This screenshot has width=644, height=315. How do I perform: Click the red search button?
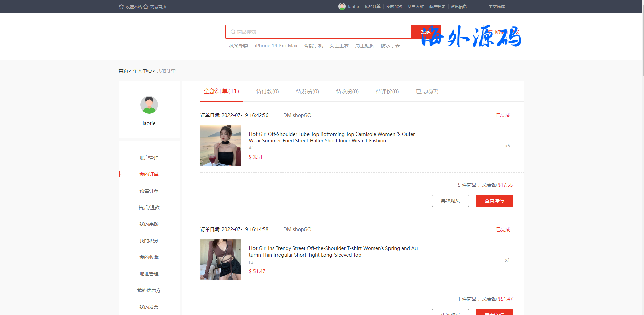[x=426, y=32]
